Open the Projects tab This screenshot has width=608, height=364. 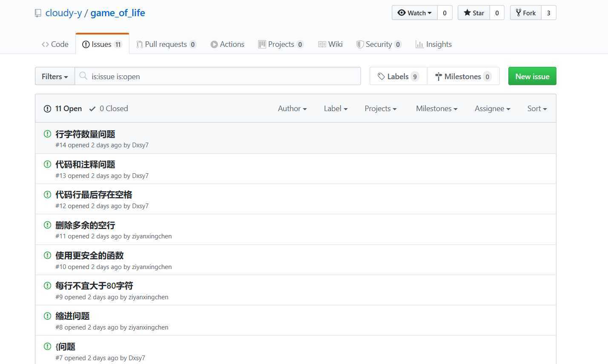[281, 44]
